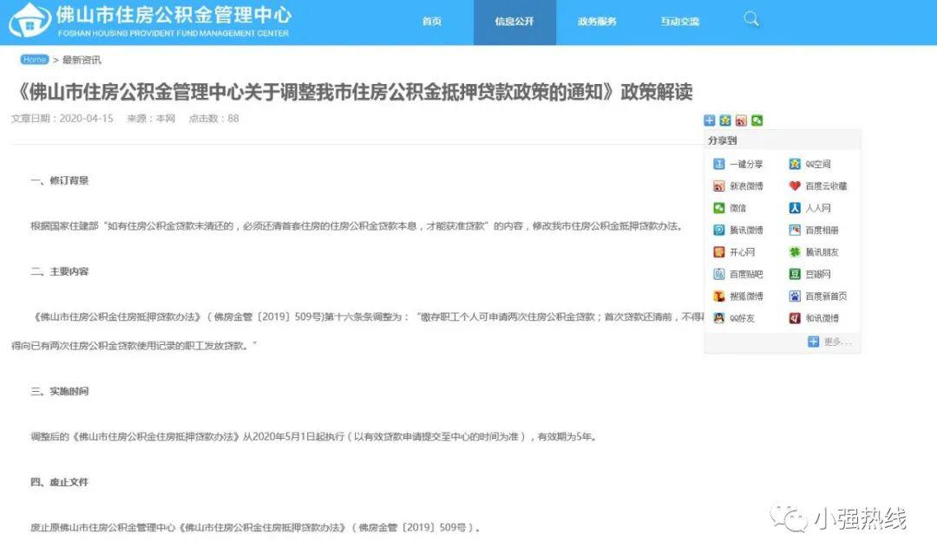937x560 pixels.
Task: Click the paragraph beginning 根据国家住建部
Action: 357,226
